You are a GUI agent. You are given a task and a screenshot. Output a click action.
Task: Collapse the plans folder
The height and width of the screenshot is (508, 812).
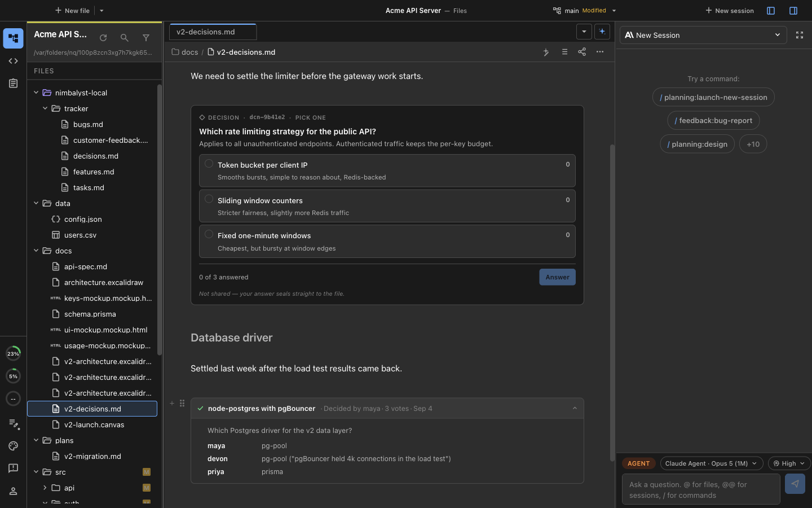click(36, 440)
